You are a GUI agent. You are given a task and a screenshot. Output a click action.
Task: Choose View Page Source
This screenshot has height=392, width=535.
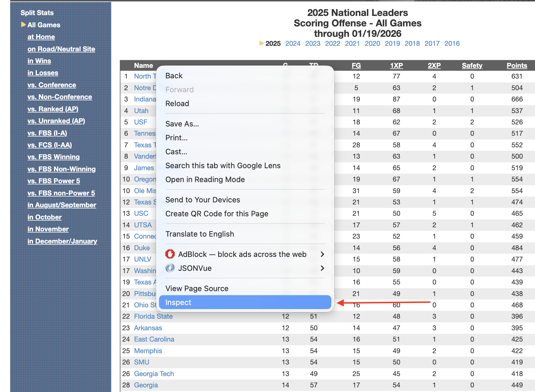click(x=197, y=288)
